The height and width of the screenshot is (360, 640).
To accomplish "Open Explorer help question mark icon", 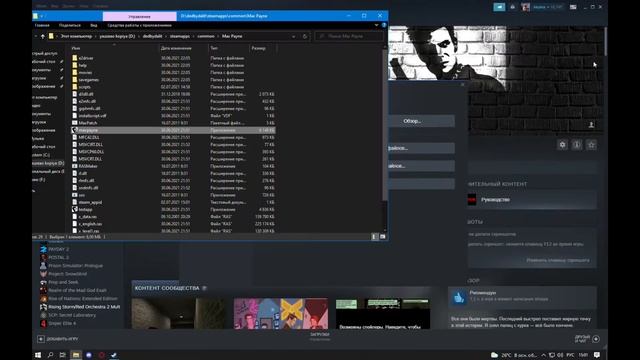I will 384,25.
